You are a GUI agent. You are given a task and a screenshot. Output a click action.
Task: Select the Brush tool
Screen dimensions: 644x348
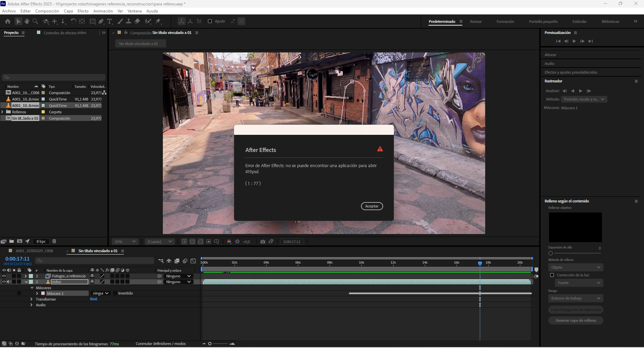pos(120,21)
